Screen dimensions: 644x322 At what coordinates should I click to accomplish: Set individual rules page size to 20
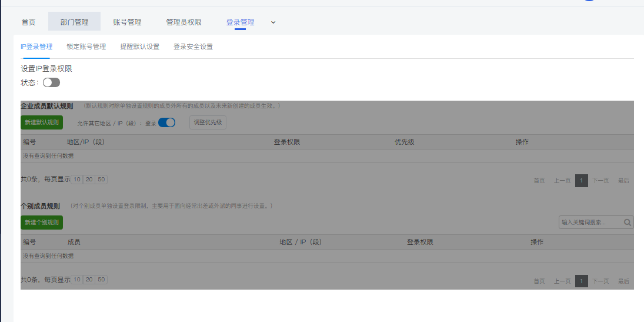tap(89, 279)
